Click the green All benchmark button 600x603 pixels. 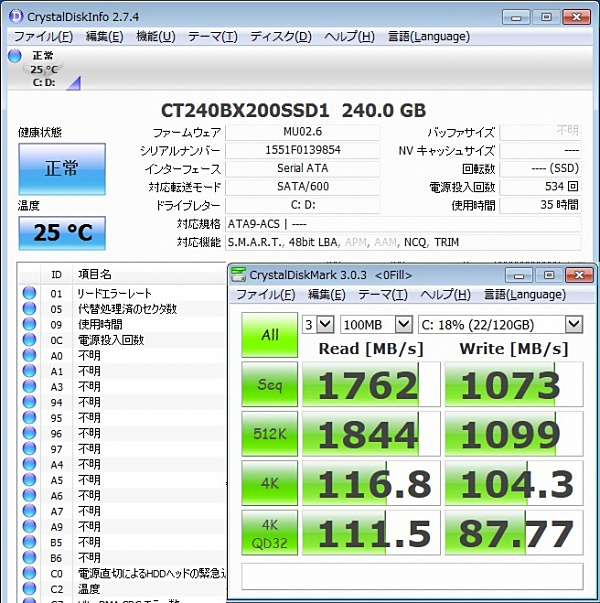click(x=270, y=335)
